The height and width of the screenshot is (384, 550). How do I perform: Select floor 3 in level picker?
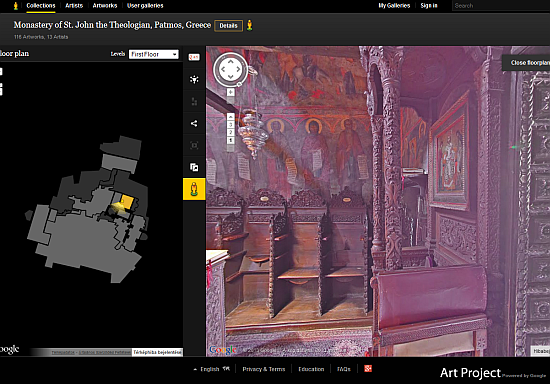click(230, 124)
